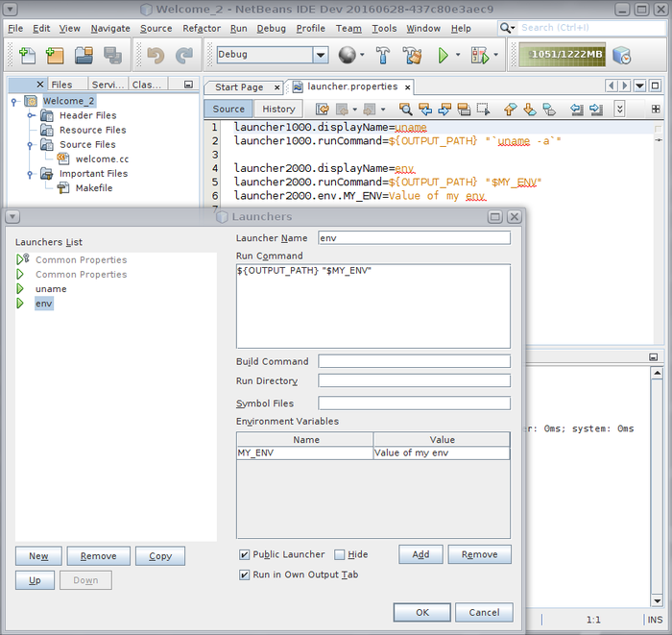Screen dimensions: 672x635
Task: Toggle rectangular selection in editor toolbar
Action: (484, 110)
